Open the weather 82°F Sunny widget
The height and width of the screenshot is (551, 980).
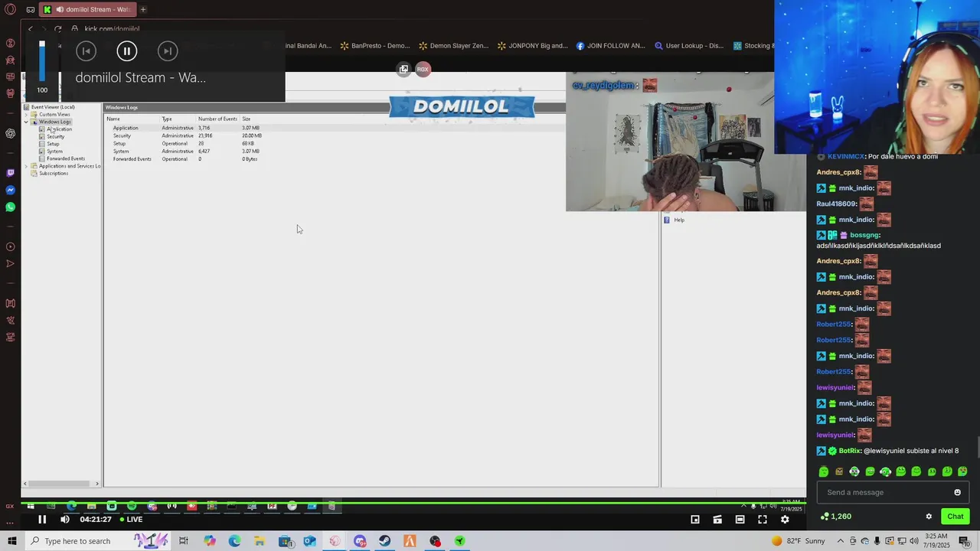point(799,541)
